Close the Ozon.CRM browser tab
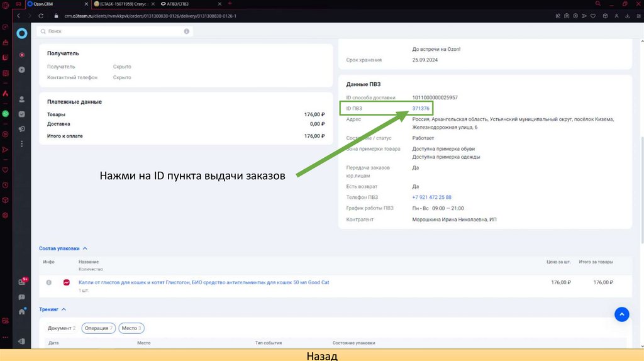The width and height of the screenshot is (644, 361). click(86, 4)
